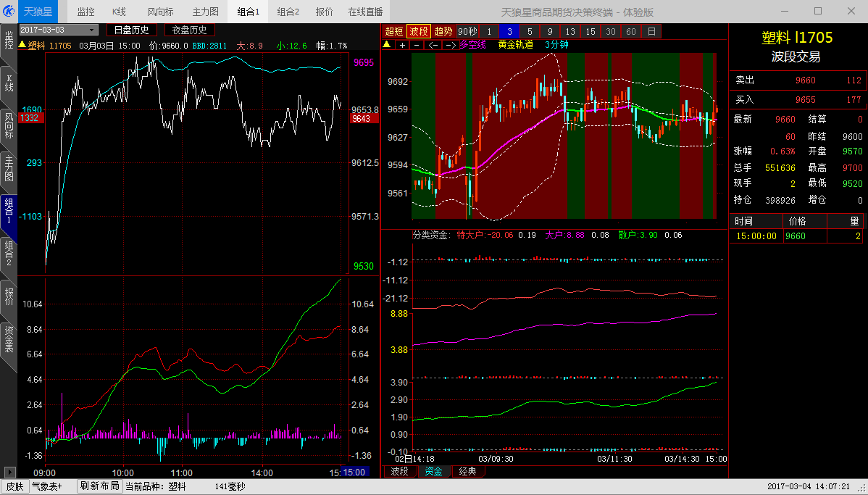The image size is (868, 495).
Task: Move chart right with -> arrow
Action: click(451, 46)
